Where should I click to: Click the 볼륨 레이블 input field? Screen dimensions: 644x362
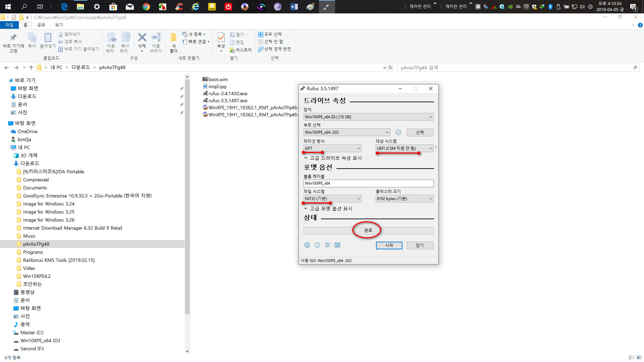pos(368,183)
